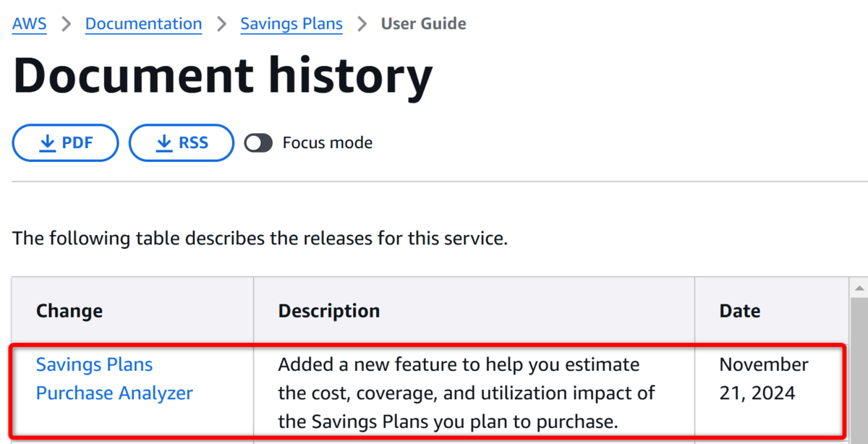Click the sentence describing the releases table
Viewport: 868px width, 444px height.
click(260, 238)
